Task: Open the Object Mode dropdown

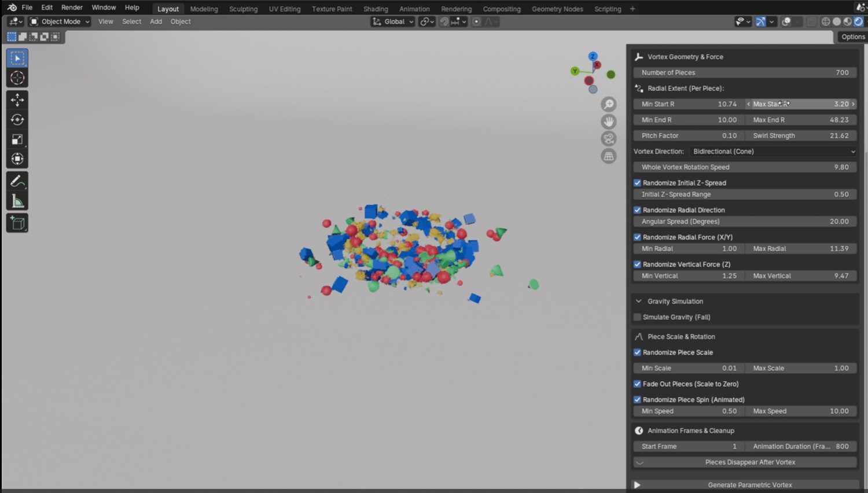Action: pyautogui.click(x=60, y=21)
